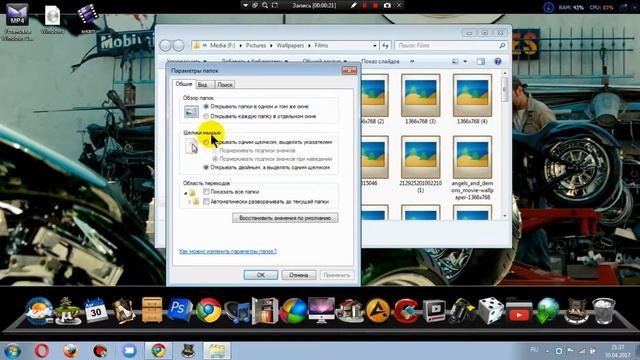
Task: Open the recycle bin in the dock
Action: pyautogui.click(x=604, y=311)
